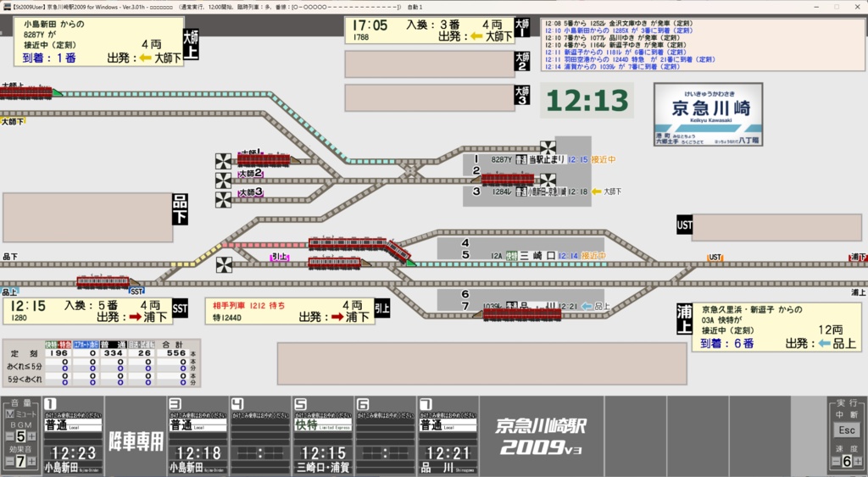Click the black UST panel label

[684, 225]
